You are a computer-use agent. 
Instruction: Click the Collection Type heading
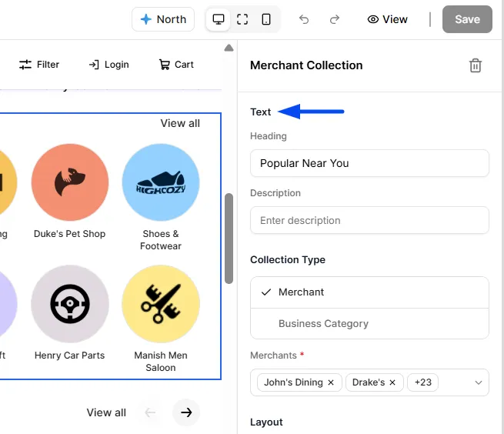[x=288, y=259]
